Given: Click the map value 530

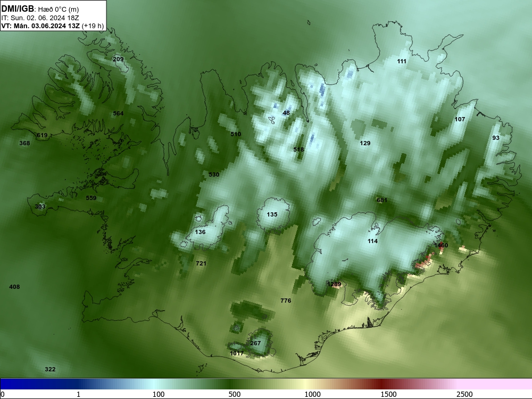Looking at the screenshot, I should coord(214,174).
